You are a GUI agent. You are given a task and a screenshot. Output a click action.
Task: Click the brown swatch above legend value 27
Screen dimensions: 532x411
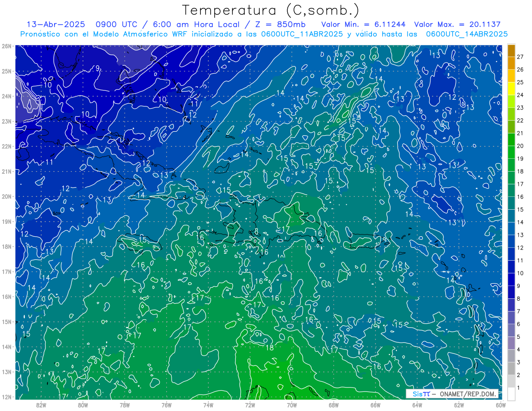point(511,51)
